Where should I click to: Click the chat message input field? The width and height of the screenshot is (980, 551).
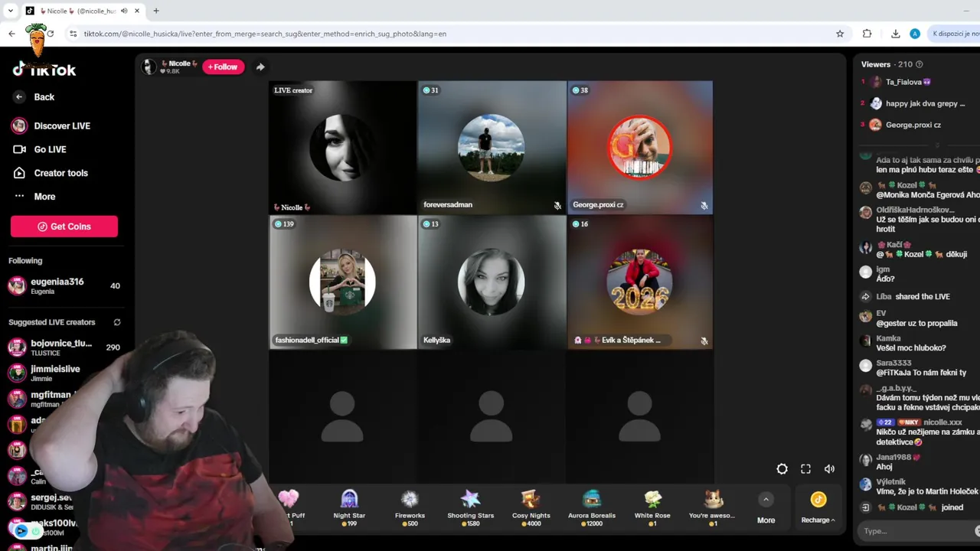click(919, 531)
